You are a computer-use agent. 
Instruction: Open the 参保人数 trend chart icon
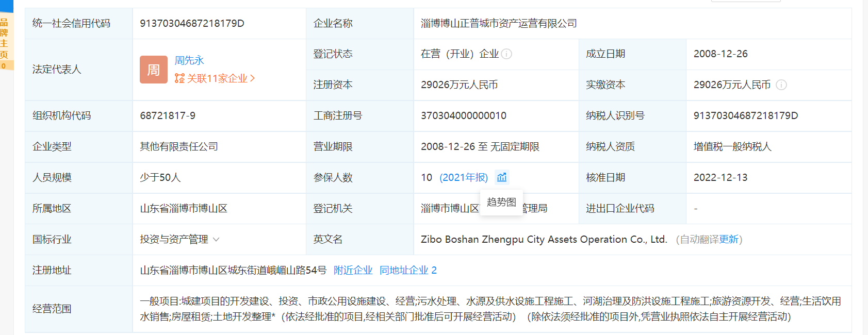[502, 177]
